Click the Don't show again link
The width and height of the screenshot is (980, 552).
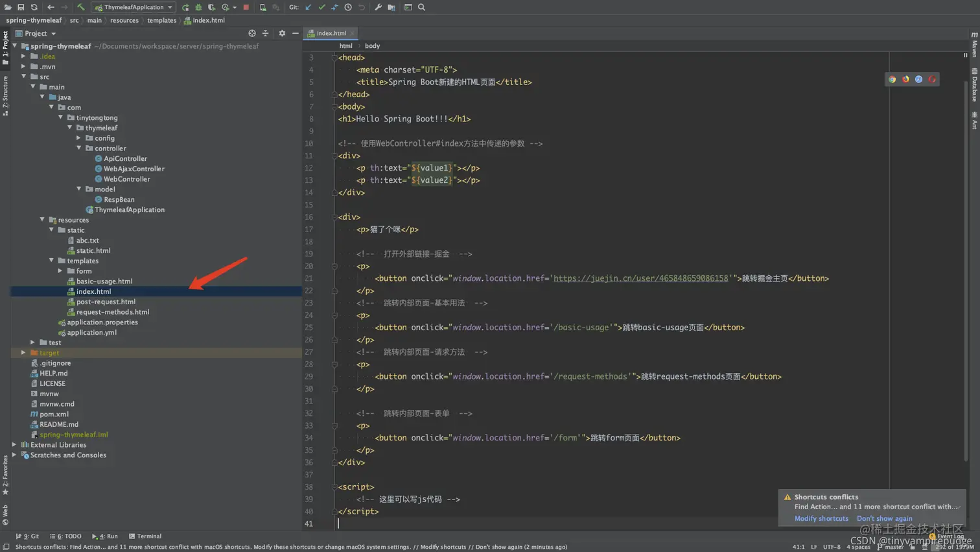tap(884, 518)
